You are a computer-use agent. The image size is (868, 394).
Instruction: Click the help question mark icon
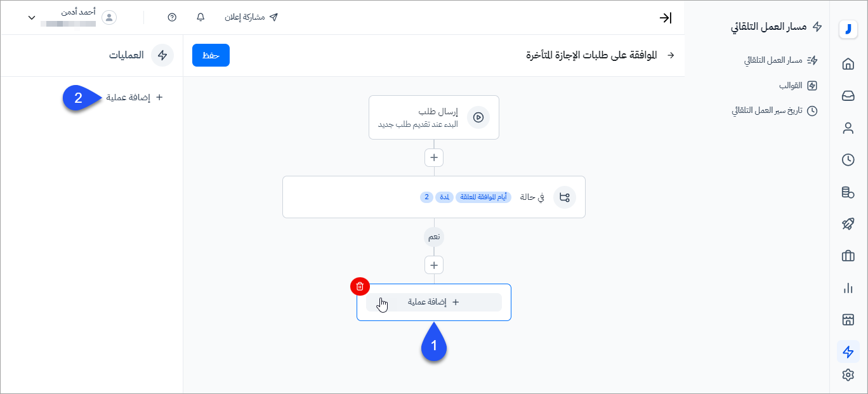point(172,17)
